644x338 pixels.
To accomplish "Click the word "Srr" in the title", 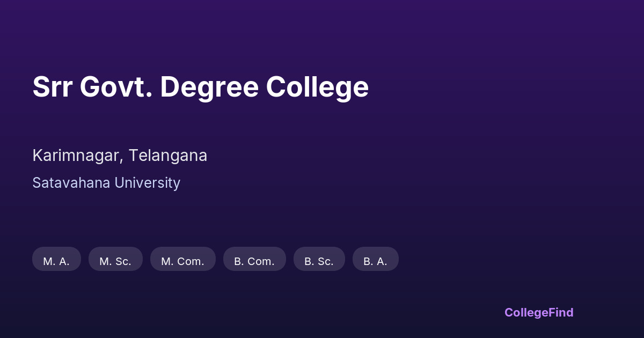I will [x=52, y=87].
